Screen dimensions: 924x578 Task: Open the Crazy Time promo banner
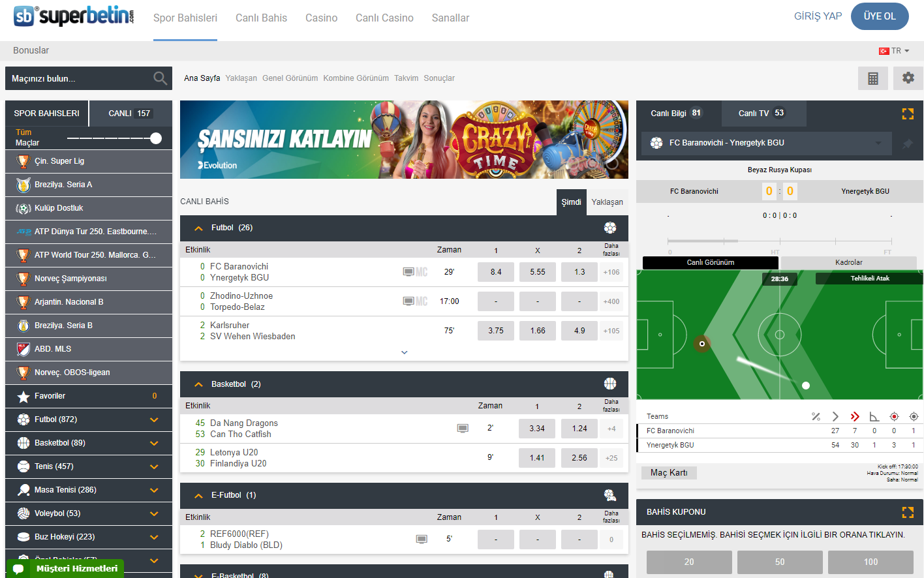[x=404, y=140]
